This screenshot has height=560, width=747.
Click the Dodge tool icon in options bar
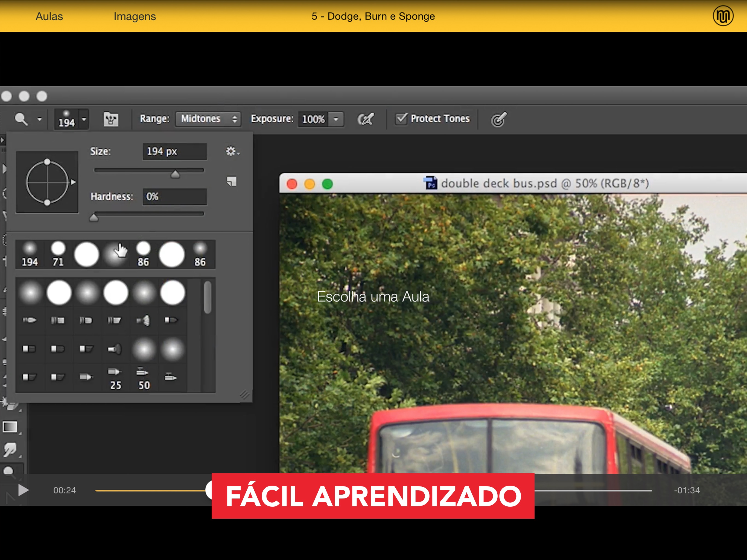tap(21, 119)
